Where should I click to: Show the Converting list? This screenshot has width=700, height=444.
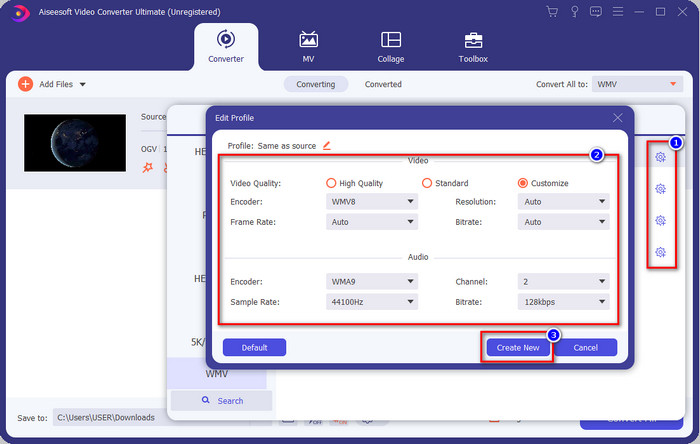[316, 84]
